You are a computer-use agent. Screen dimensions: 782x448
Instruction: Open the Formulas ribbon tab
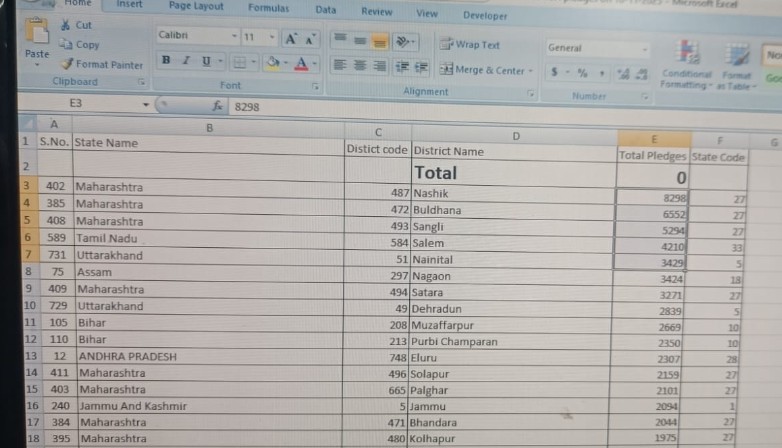point(268,8)
